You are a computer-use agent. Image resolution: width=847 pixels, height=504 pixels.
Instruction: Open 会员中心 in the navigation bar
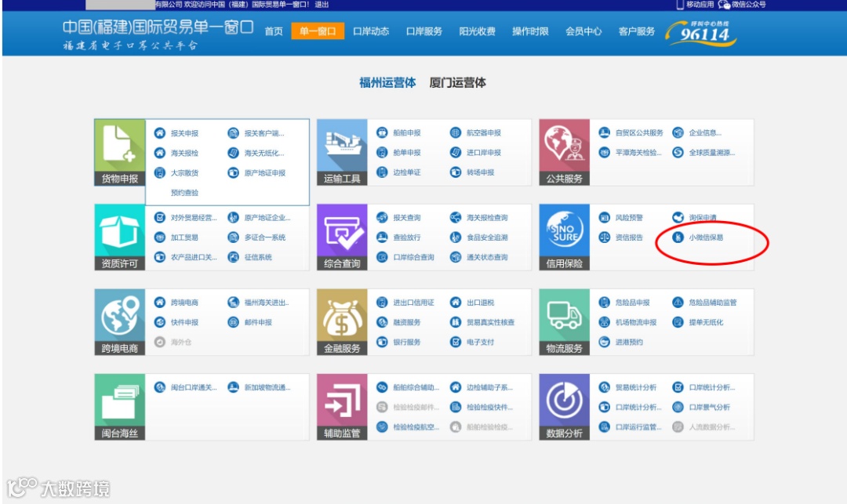[583, 31]
